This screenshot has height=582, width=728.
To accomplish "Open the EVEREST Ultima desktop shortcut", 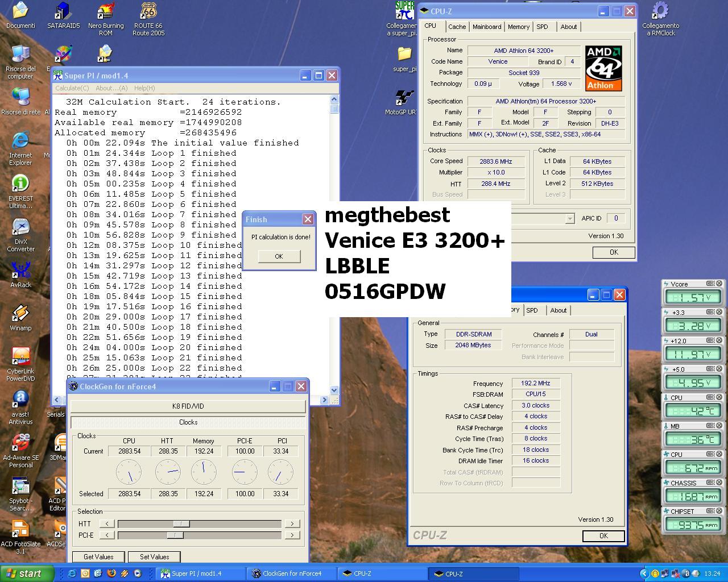I will click(x=20, y=192).
